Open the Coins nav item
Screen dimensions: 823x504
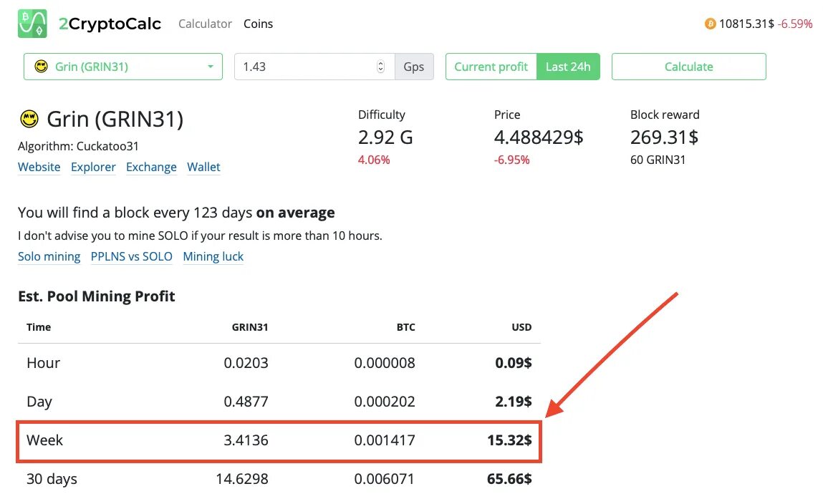(259, 24)
